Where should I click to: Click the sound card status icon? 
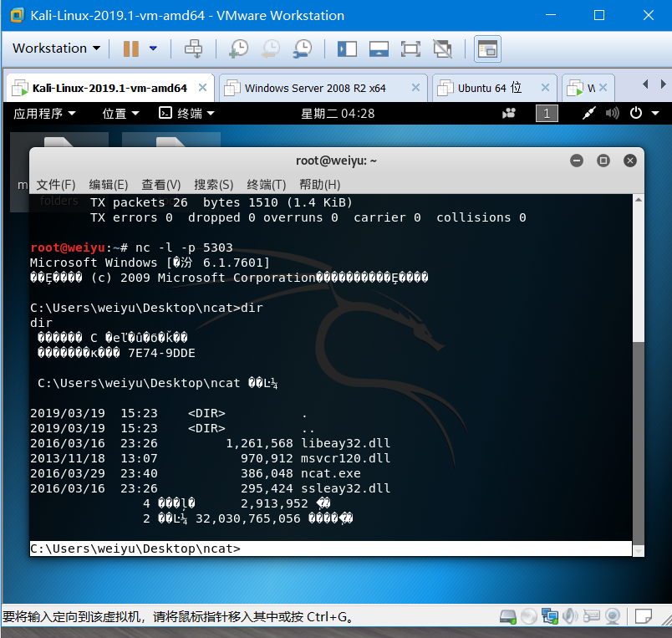[x=570, y=617]
